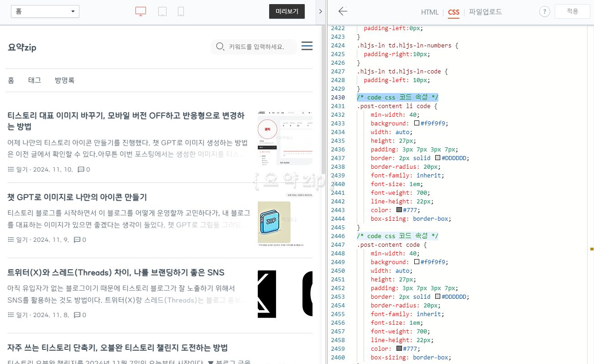Click category list icon beside 2024. 11. 9.
Image resolution: width=594 pixels, height=364 pixels.
pos(11,239)
